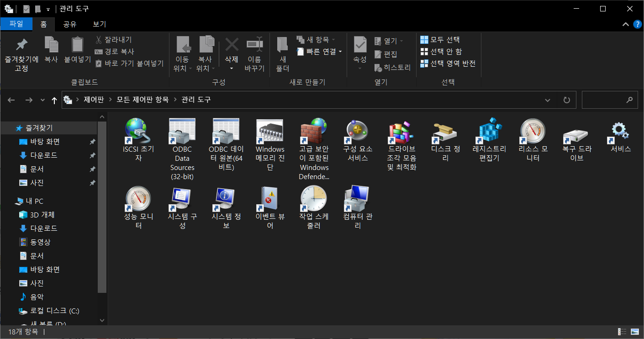Click the 삭제 X icon
Screen dimensions: 644x339
tap(232, 45)
